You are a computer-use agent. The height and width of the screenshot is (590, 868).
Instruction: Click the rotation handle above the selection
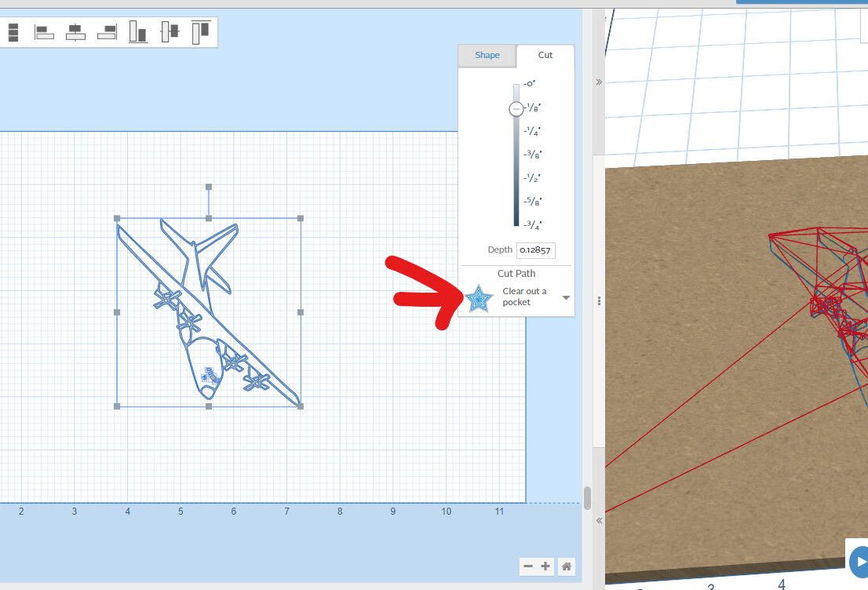[x=209, y=187]
